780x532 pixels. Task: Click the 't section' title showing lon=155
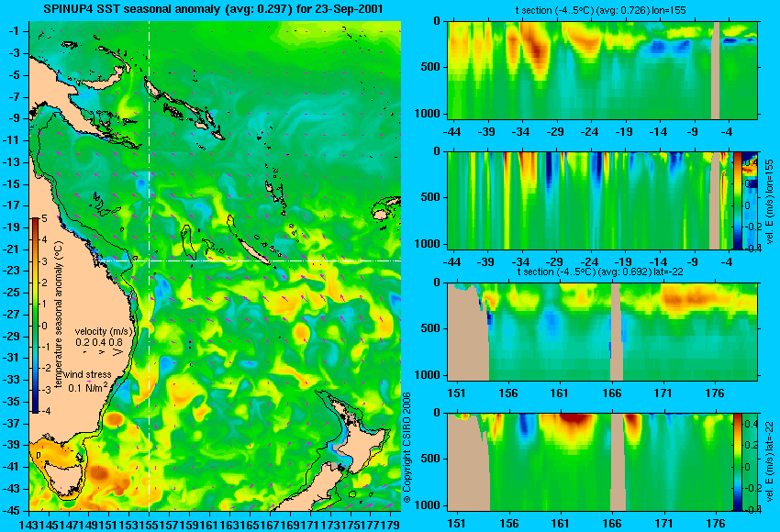[x=600, y=10]
